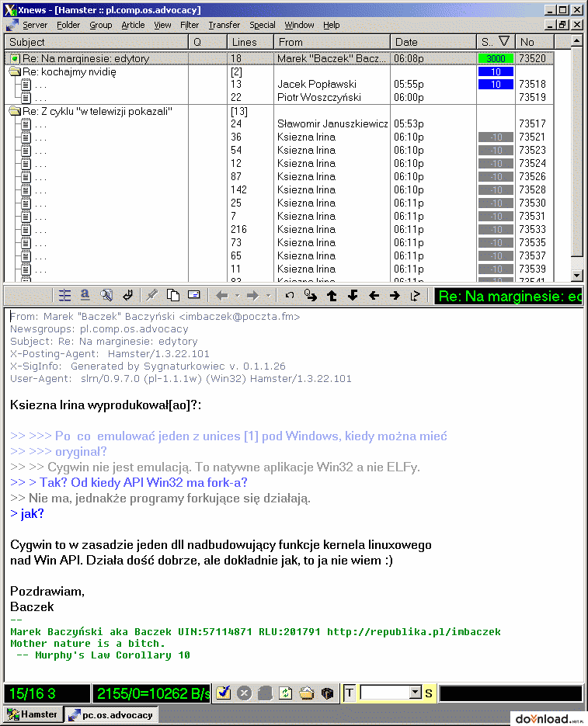Screen dimensions: 588x726
Task: Click the undo curved arrow icon
Action: point(290,295)
